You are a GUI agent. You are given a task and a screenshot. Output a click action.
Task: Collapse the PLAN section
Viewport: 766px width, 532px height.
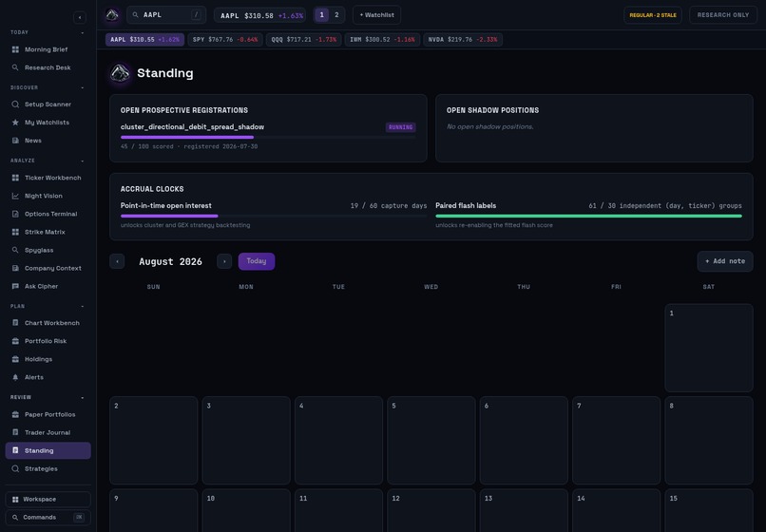(x=82, y=306)
